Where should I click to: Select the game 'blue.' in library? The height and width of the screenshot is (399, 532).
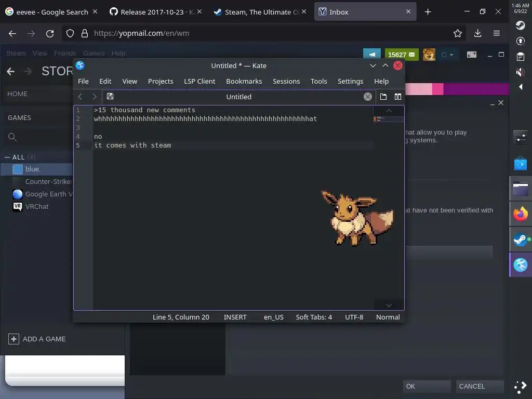pyautogui.click(x=37, y=169)
